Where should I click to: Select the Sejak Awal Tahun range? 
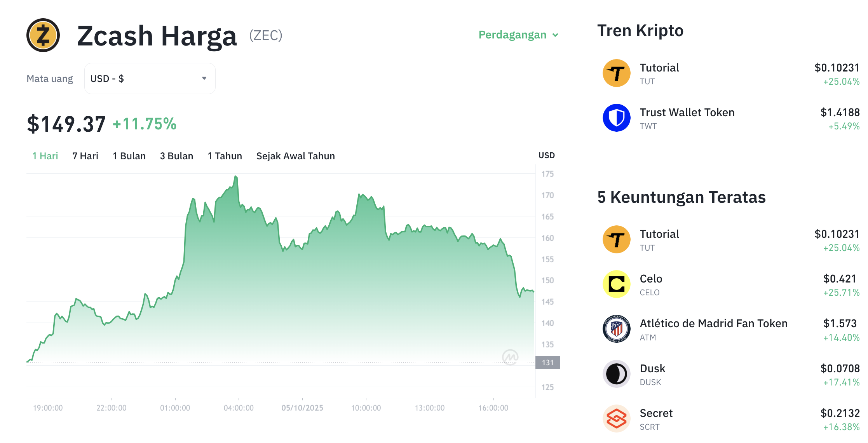coord(295,156)
